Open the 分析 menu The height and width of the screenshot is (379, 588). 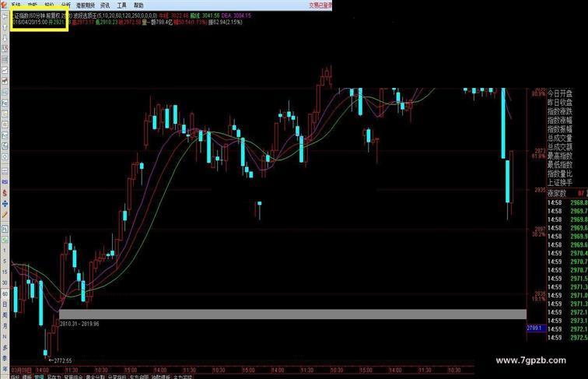(x=65, y=5)
